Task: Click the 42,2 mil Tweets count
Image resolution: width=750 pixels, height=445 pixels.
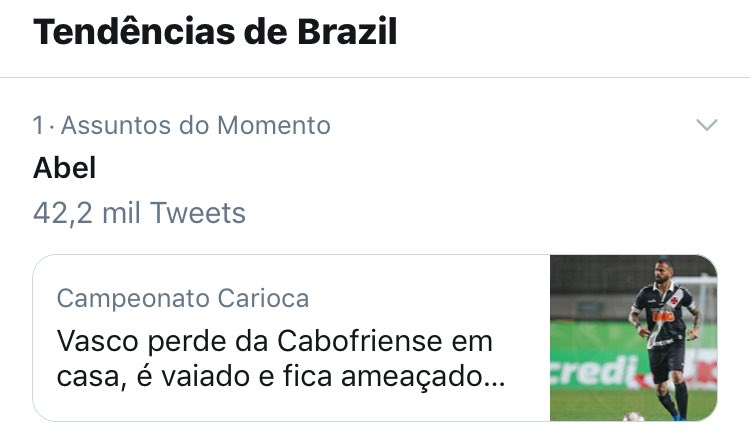Action: point(139,213)
